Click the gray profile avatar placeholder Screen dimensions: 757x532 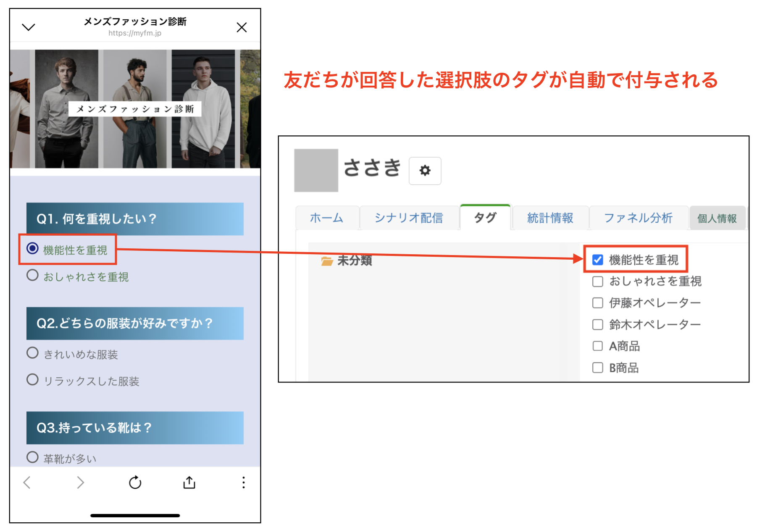(x=316, y=170)
